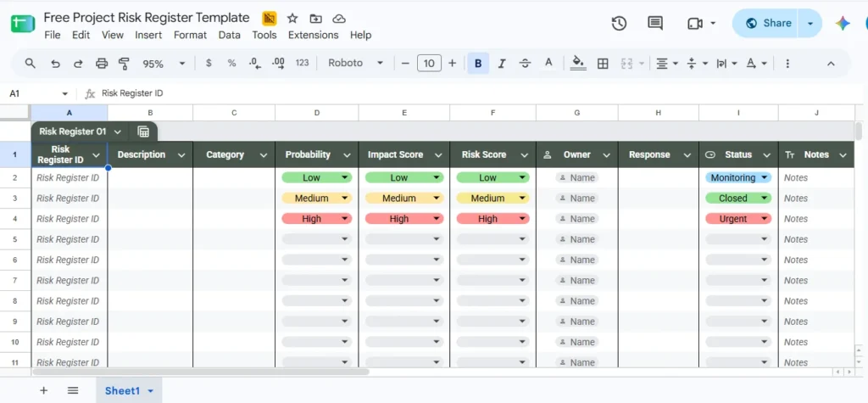Open more toolbar options (three dots)
The image size is (868, 403).
click(787, 63)
